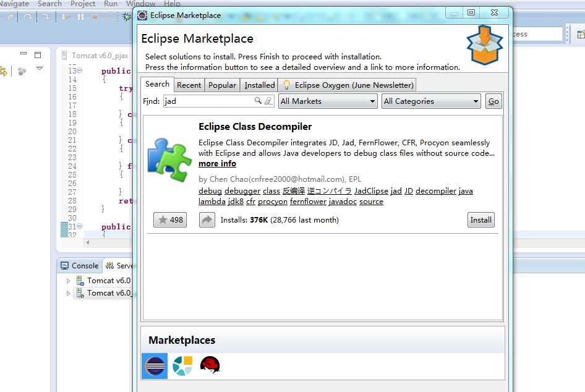The height and width of the screenshot is (392, 585).
Task: Open the Obeo marketplace icon
Action: (x=182, y=366)
